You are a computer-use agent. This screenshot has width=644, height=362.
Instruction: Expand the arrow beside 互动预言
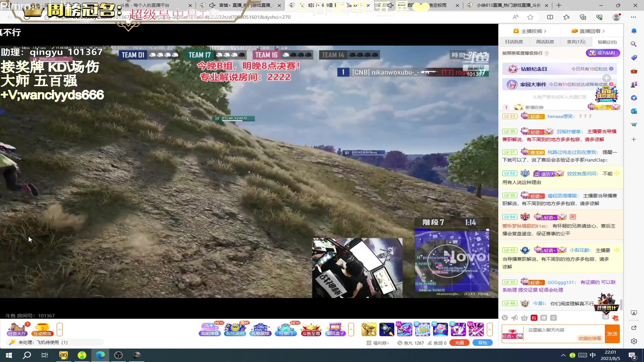coord(59,329)
